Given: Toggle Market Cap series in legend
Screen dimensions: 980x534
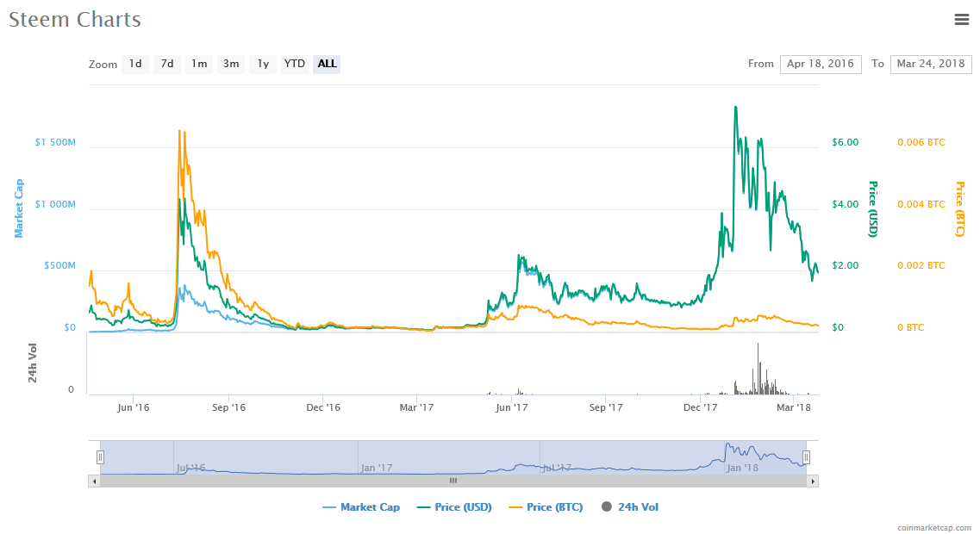Looking at the screenshot, I should click(361, 507).
